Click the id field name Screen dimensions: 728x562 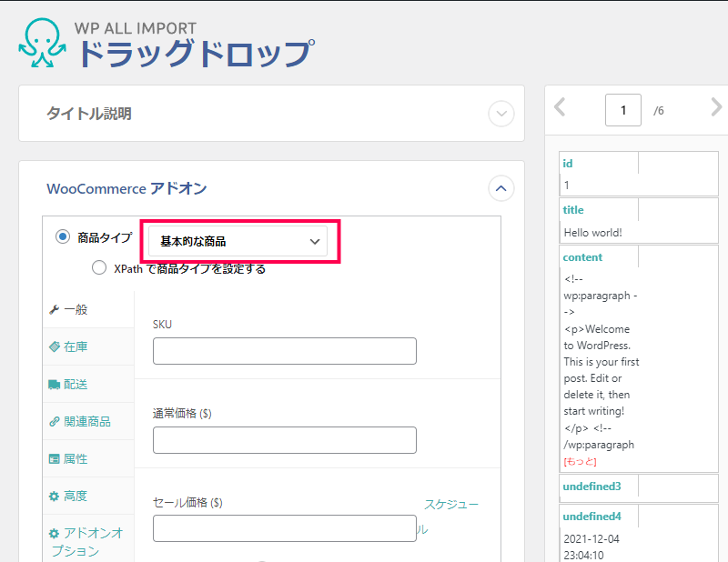(567, 164)
